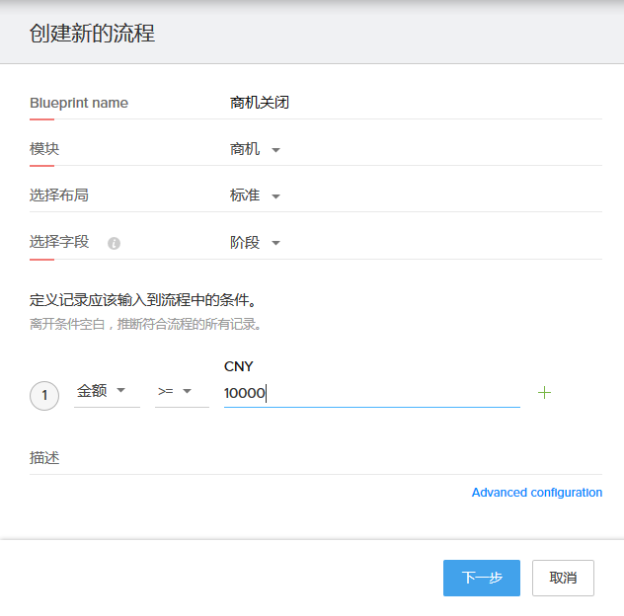This screenshot has height=616, width=624.
Task: Click the Blueprint name label
Action: 79,103
